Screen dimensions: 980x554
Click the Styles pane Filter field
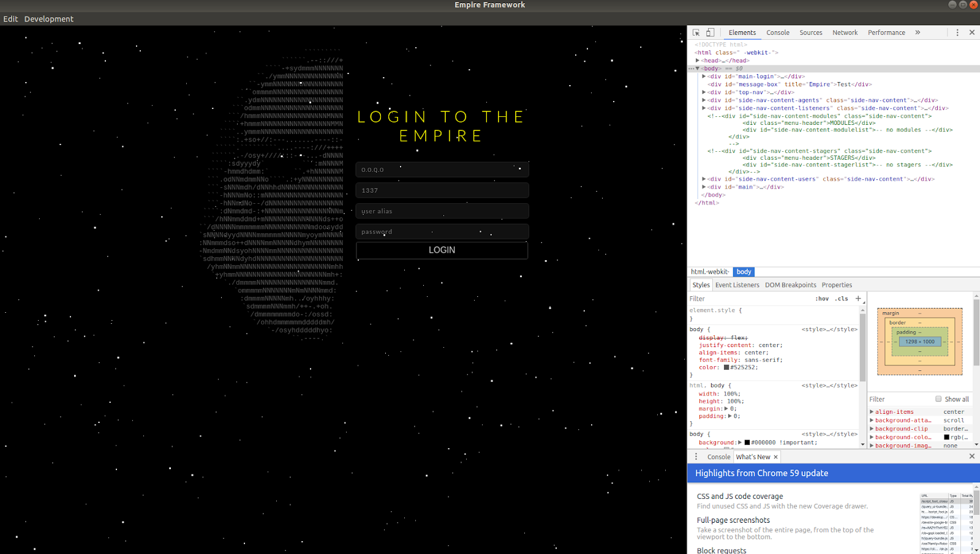pos(750,299)
